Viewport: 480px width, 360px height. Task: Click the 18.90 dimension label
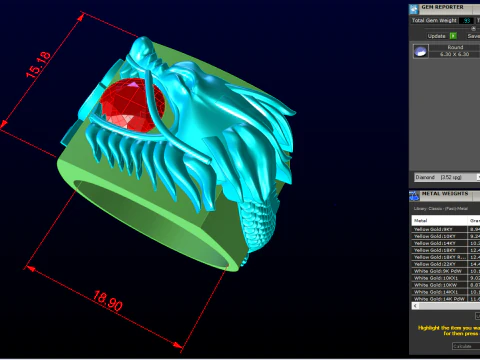[108, 301]
